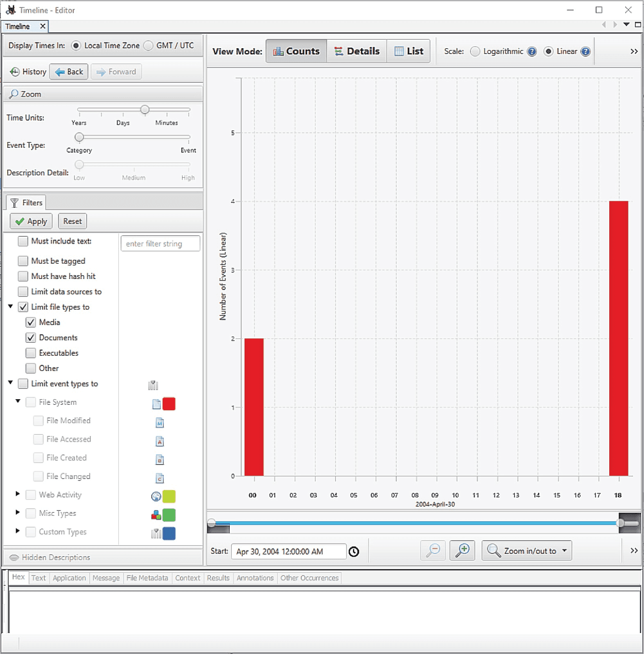Click the File Changed event icon
This screenshot has height=654, width=644.
pos(160,479)
